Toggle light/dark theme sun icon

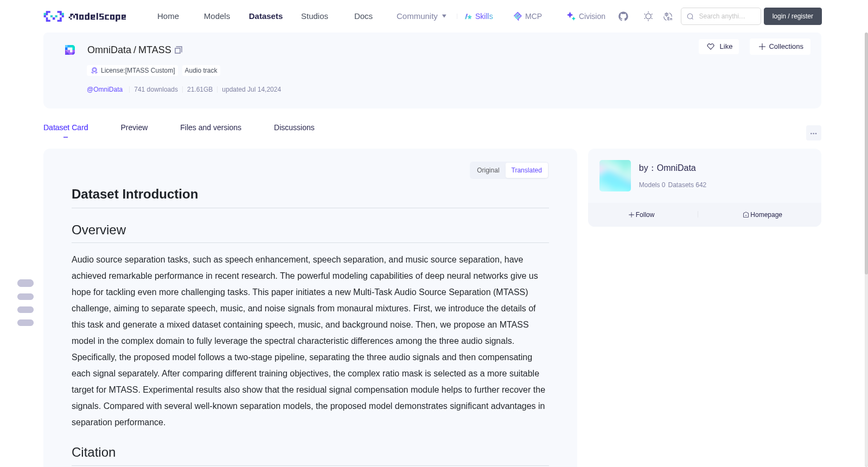point(648,16)
